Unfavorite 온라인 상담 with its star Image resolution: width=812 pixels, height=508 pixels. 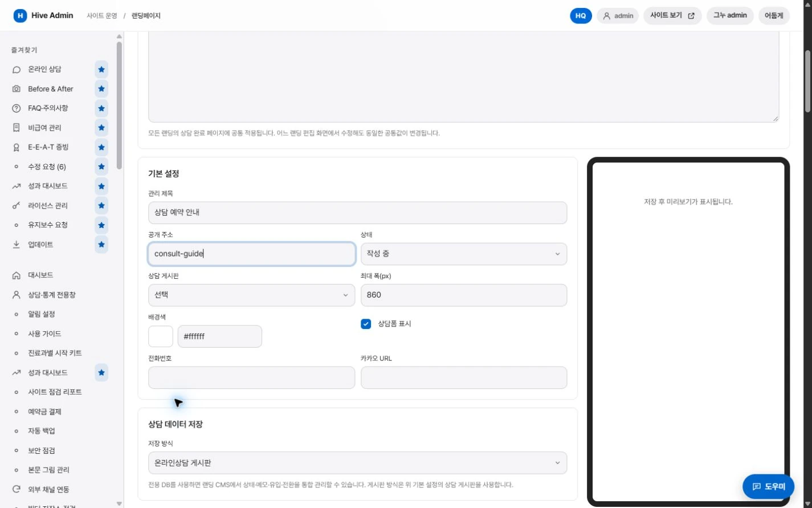[x=101, y=70]
